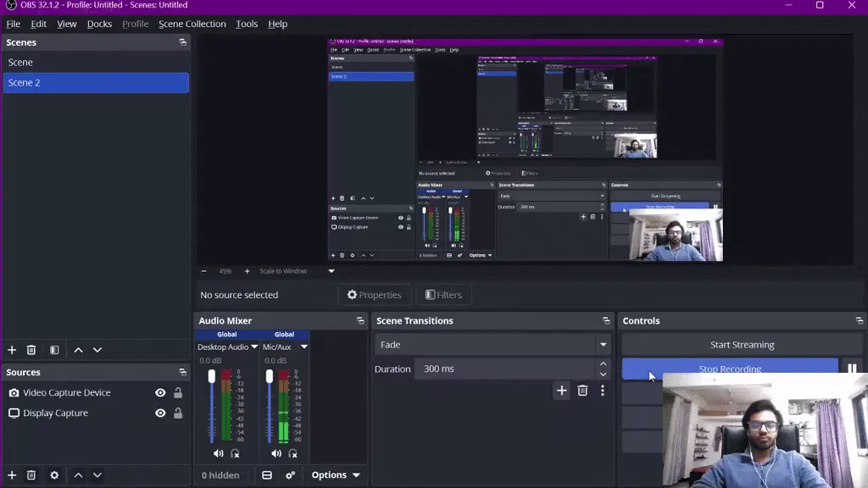Mute the Desktop Audio speaker icon

pos(218,453)
